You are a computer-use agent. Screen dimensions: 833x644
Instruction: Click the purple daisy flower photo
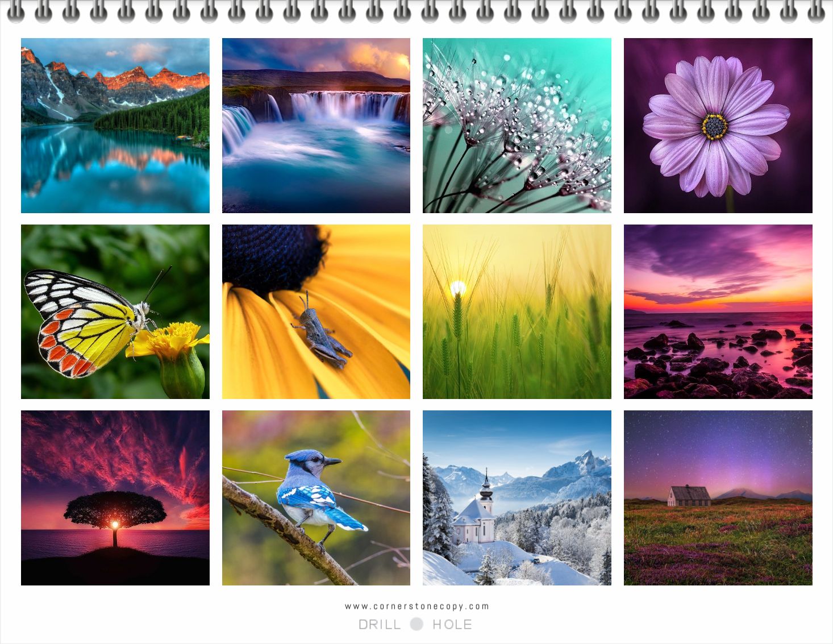pos(718,126)
